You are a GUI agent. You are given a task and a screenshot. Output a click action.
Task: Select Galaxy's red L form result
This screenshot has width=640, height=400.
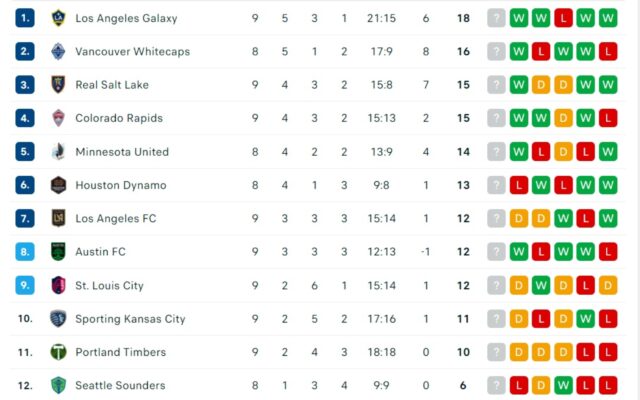pyautogui.click(x=563, y=18)
